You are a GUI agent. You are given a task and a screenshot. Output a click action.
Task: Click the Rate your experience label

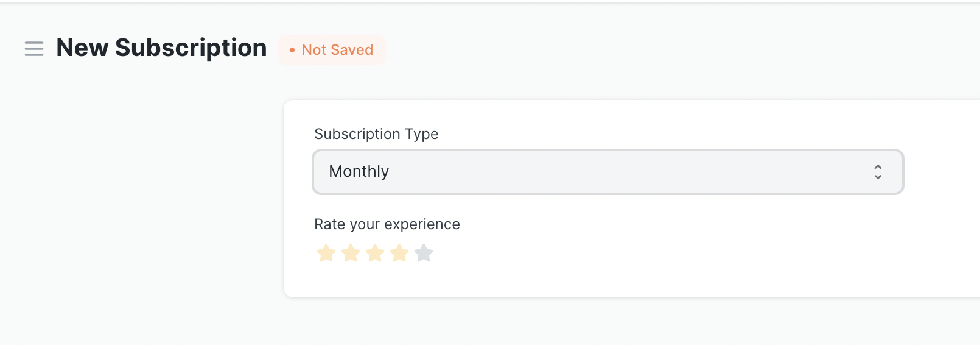[x=387, y=224]
